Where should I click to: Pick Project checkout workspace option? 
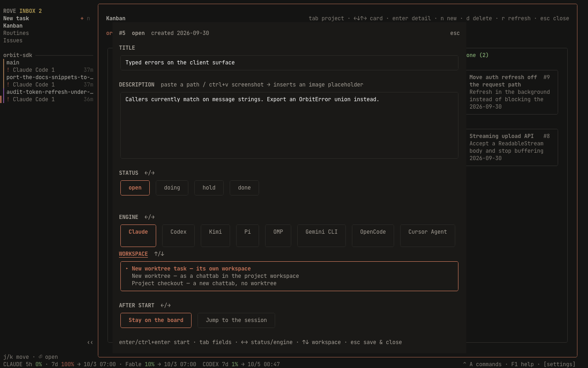tap(289, 283)
